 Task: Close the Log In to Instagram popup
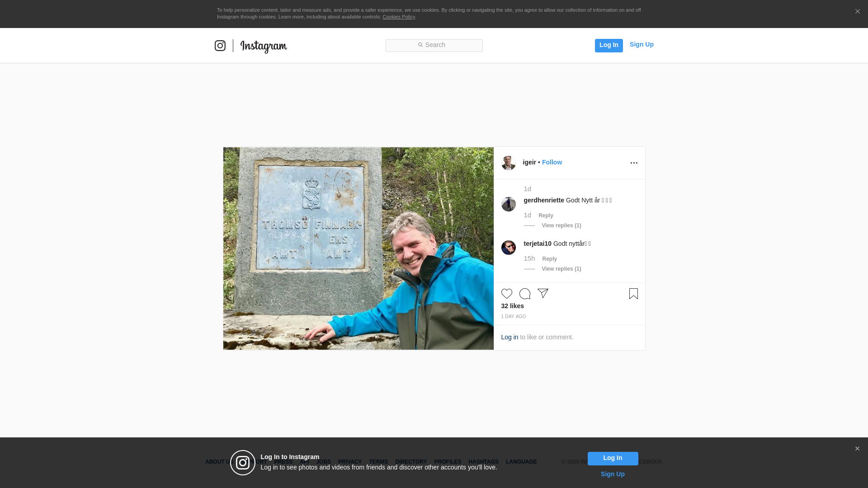[x=857, y=449]
